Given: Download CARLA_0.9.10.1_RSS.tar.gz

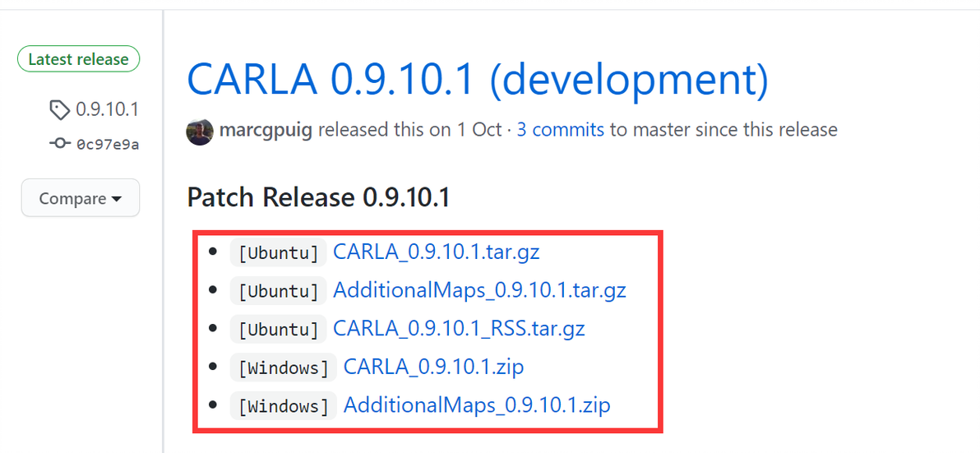Looking at the screenshot, I should tap(459, 329).
